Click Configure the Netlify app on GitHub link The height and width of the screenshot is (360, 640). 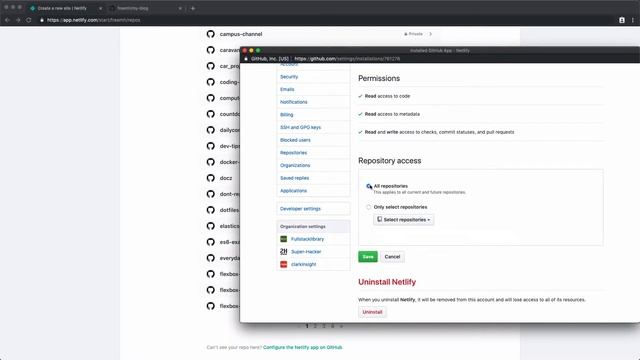point(302,347)
